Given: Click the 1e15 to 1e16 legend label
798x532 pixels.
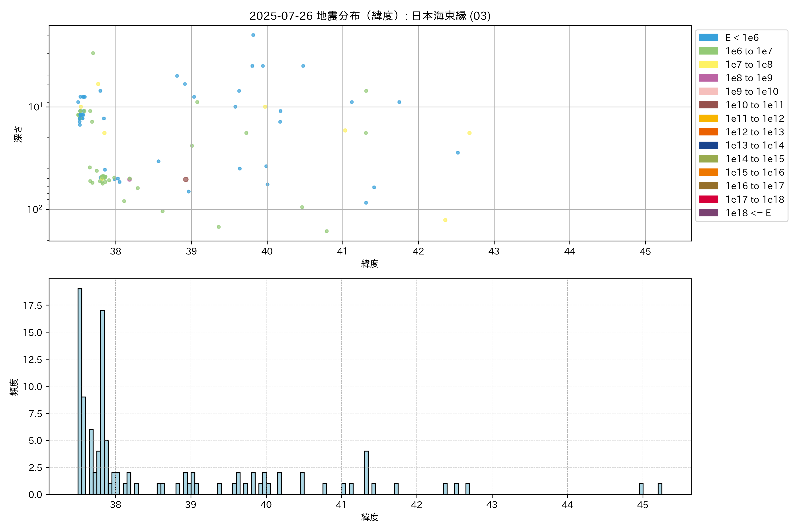Looking at the screenshot, I should (755, 172).
